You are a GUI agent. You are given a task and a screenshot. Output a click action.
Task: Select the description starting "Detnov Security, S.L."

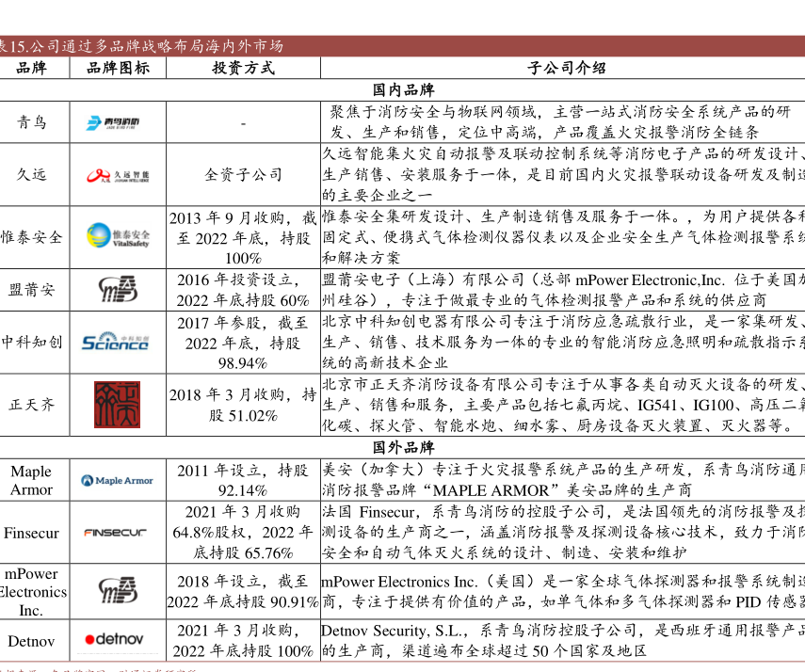click(563, 641)
